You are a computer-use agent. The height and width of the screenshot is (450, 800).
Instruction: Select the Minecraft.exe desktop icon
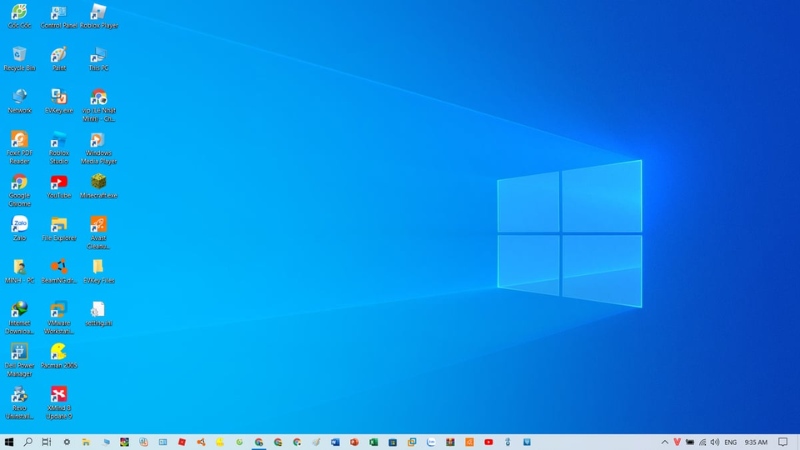coord(98,183)
